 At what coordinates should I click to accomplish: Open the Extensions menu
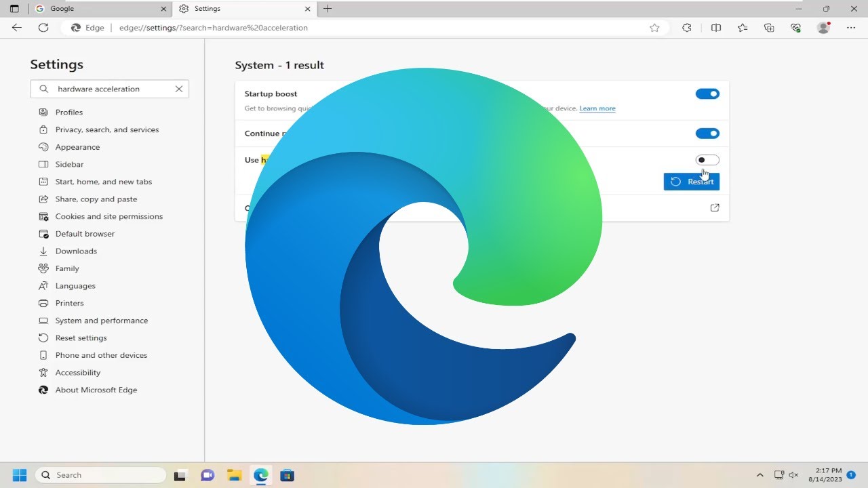[x=687, y=28]
